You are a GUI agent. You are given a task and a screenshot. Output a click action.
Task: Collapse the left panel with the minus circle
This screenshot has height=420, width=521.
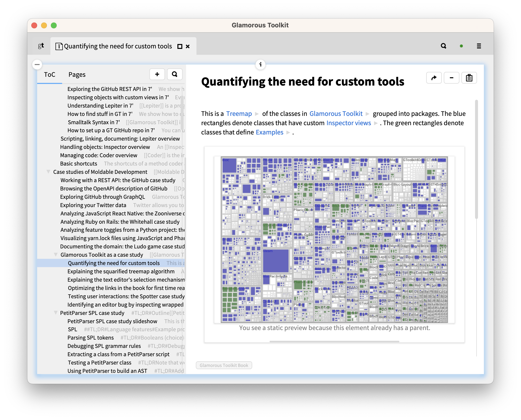point(37,64)
